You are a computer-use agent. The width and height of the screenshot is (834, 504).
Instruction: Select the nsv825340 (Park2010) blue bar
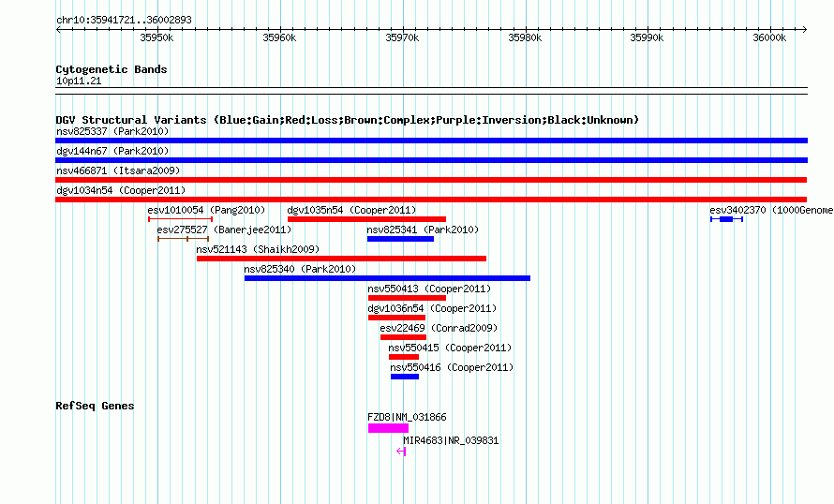click(387, 278)
